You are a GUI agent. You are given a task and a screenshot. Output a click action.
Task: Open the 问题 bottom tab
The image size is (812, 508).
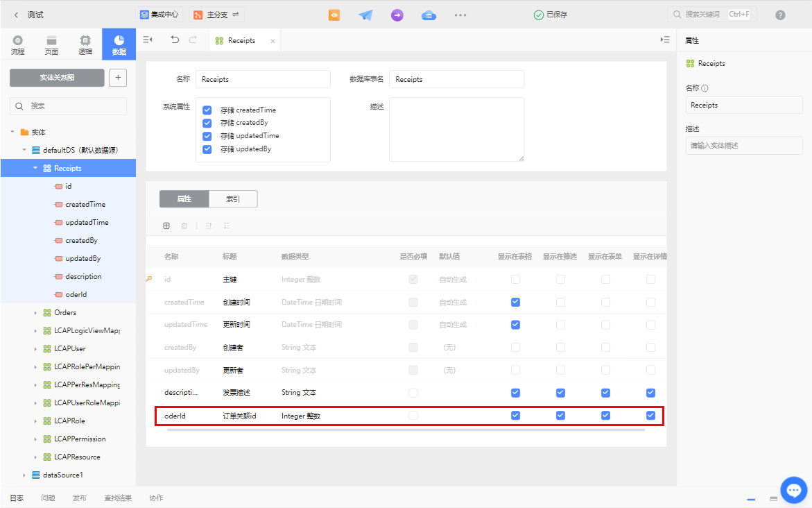48,498
